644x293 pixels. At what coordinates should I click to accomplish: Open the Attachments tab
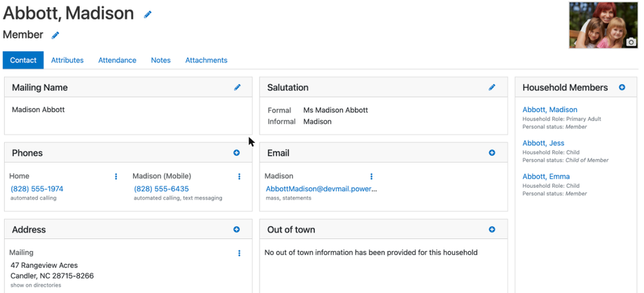(206, 60)
